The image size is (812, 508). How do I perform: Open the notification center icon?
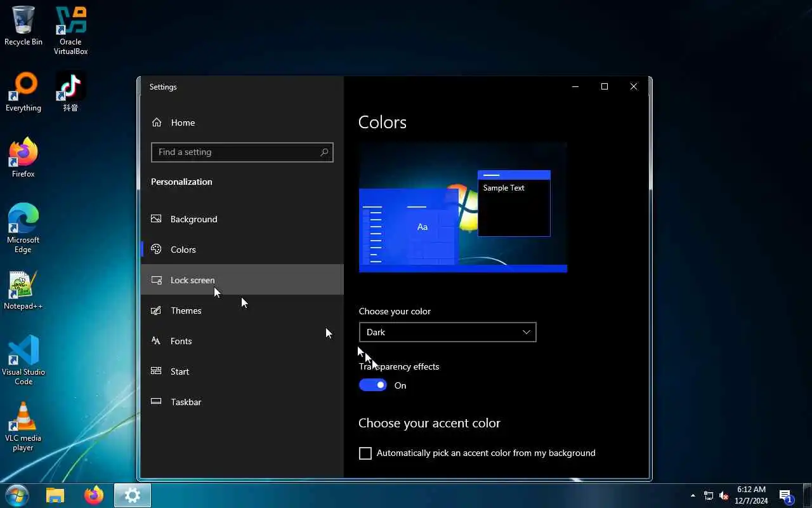click(x=787, y=495)
